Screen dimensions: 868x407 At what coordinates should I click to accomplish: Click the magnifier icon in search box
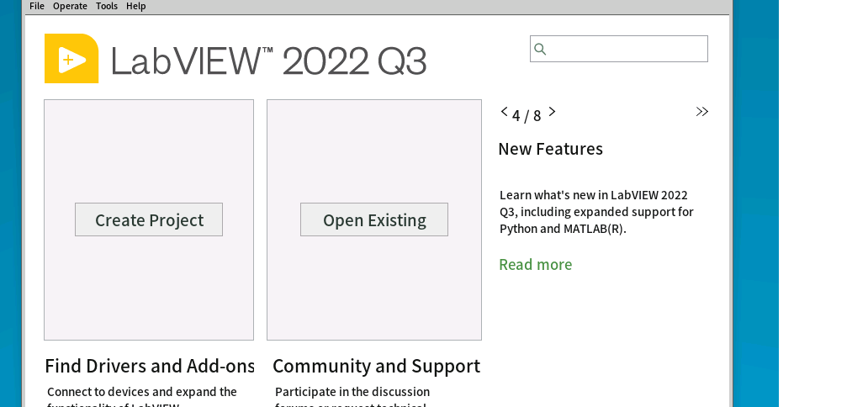point(540,50)
